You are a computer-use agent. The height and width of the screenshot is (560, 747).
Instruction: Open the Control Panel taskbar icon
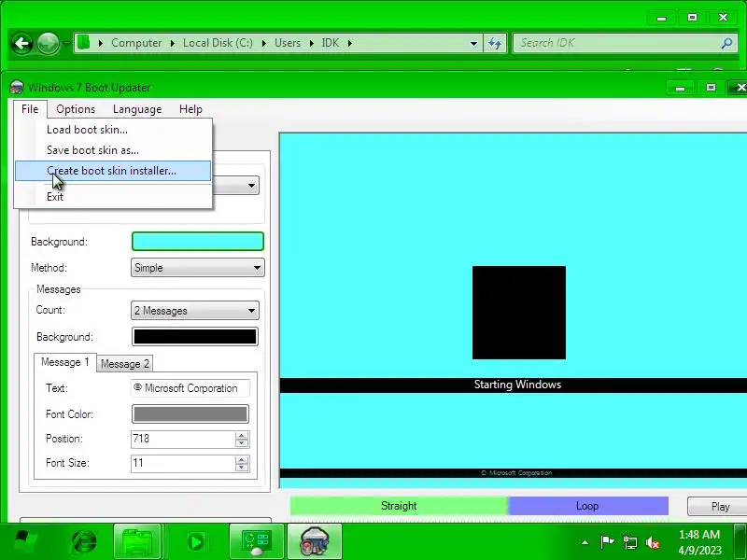256,542
